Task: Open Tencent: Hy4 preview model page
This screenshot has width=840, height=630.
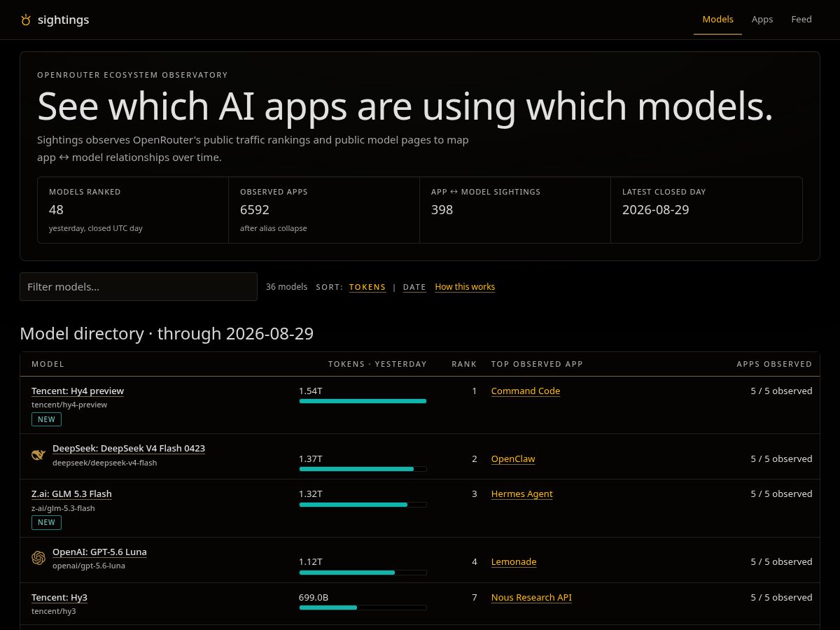Action: click(78, 391)
